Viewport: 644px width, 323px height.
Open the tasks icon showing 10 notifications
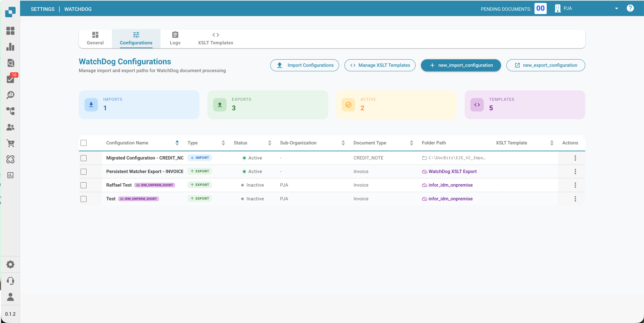(x=10, y=79)
